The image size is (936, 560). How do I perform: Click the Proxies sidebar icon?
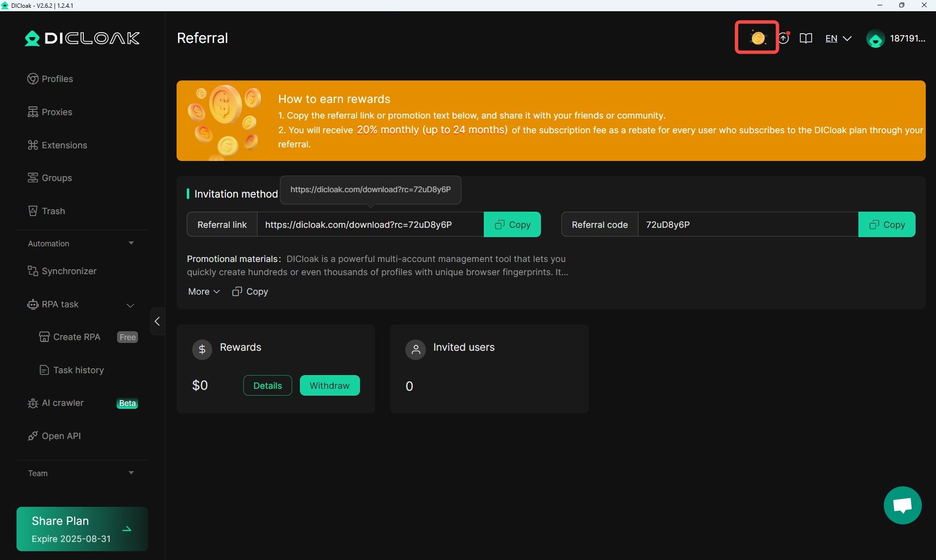pos(33,112)
